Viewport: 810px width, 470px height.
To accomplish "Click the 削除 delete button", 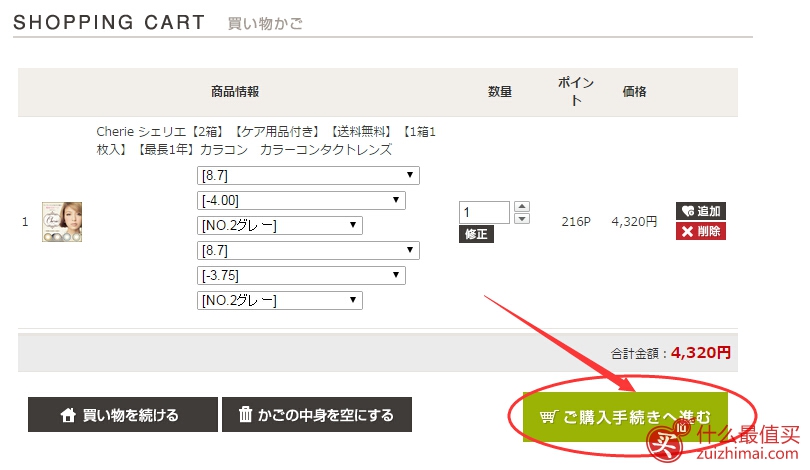I will [701, 231].
